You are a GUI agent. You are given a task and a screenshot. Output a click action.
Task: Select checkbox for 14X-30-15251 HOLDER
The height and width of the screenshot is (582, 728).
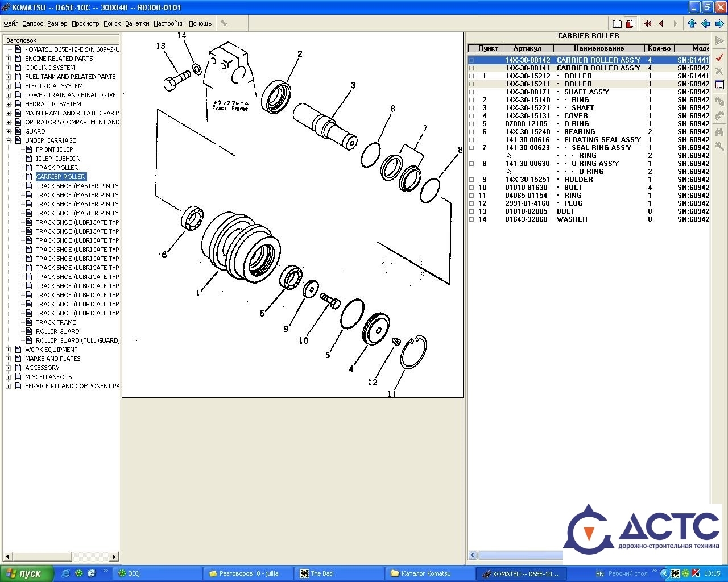pos(471,180)
